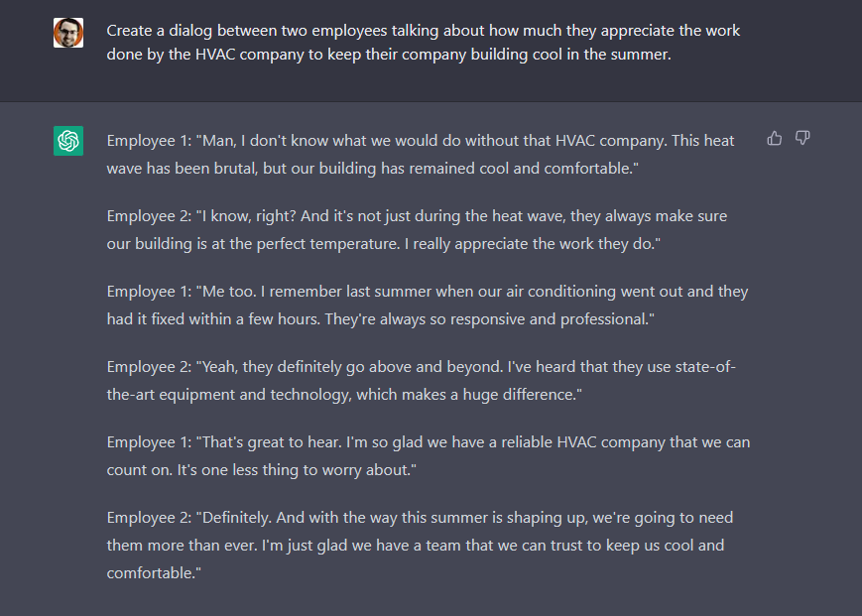Click the green ChatGPT logo avatar

click(x=68, y=141)
